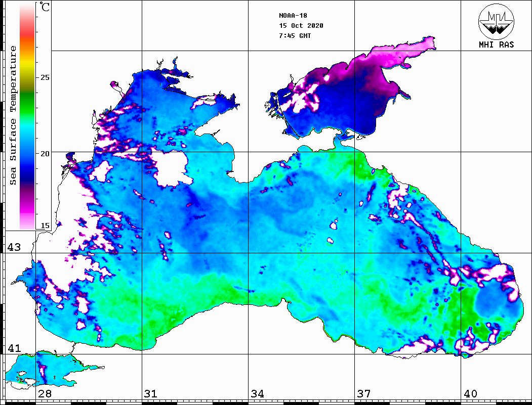532x405 pixels.
Task: Click the 'Sea Surface Temperature' legend title
Action: tap(13, 115)
